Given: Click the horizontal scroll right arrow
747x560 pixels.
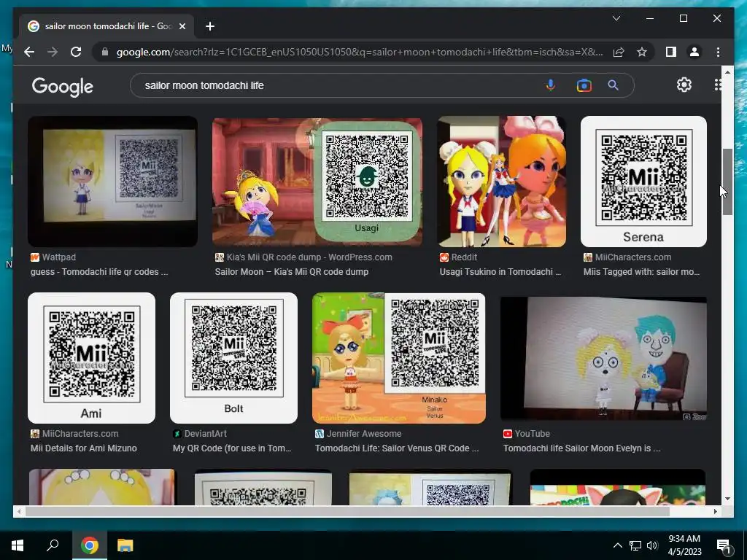Looking at the screenshot, I should pos(715,511).
